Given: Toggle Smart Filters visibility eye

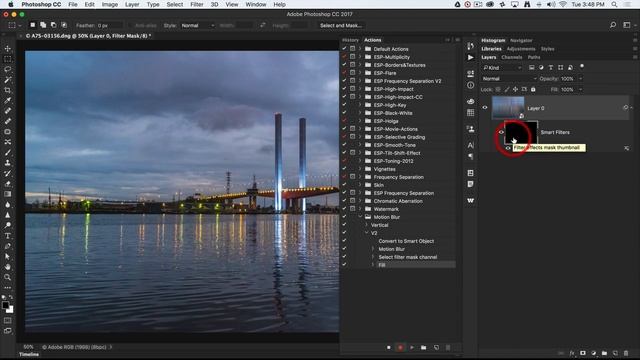Looking at the screenshot, I should point(501,132).
